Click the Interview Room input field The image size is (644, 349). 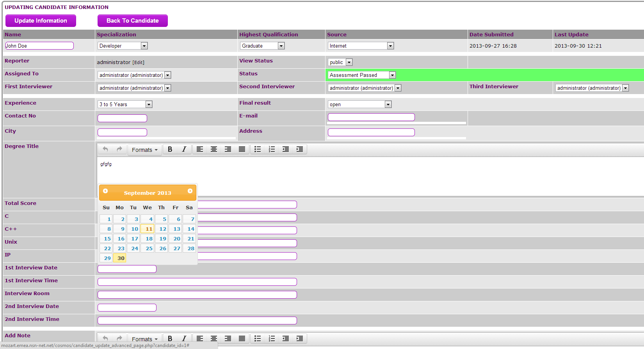tap(197, 295)
